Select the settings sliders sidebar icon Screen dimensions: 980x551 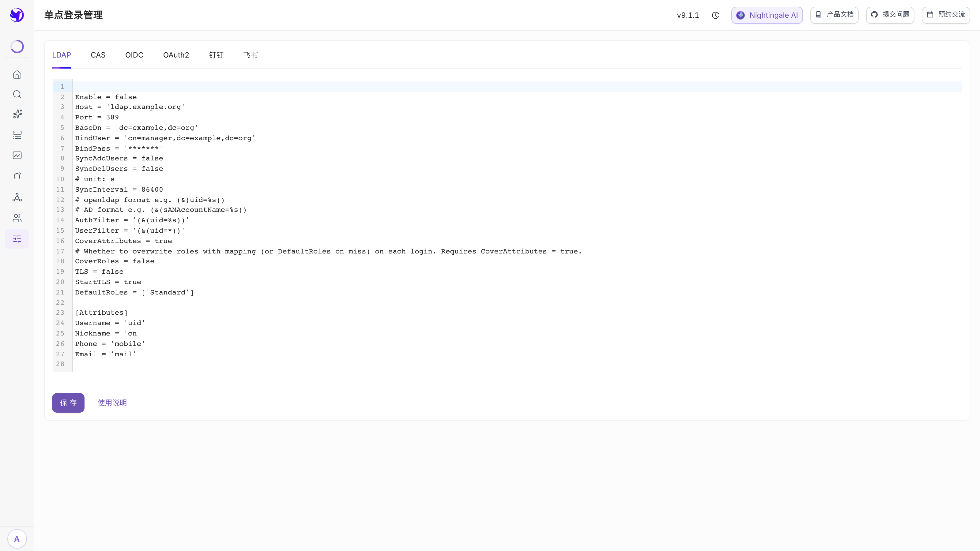17,239
